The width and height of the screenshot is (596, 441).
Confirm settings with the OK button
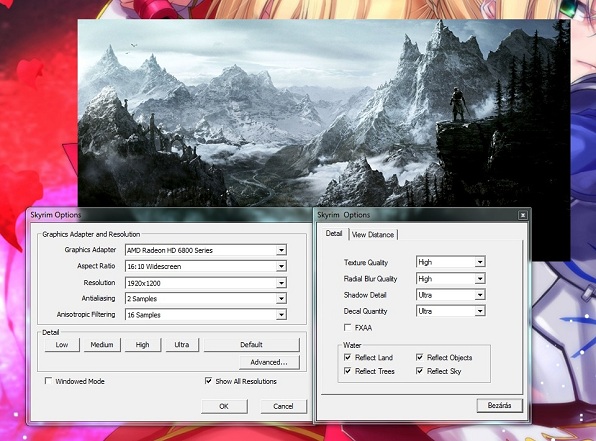224,406
